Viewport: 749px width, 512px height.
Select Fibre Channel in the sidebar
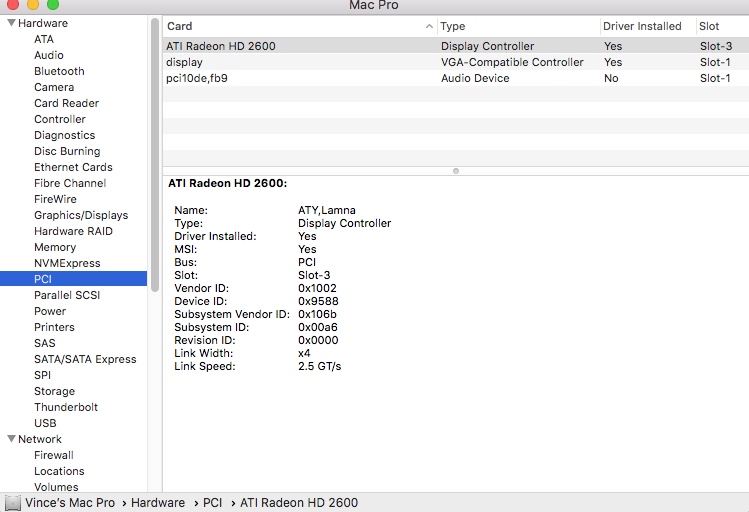[70, 183]
